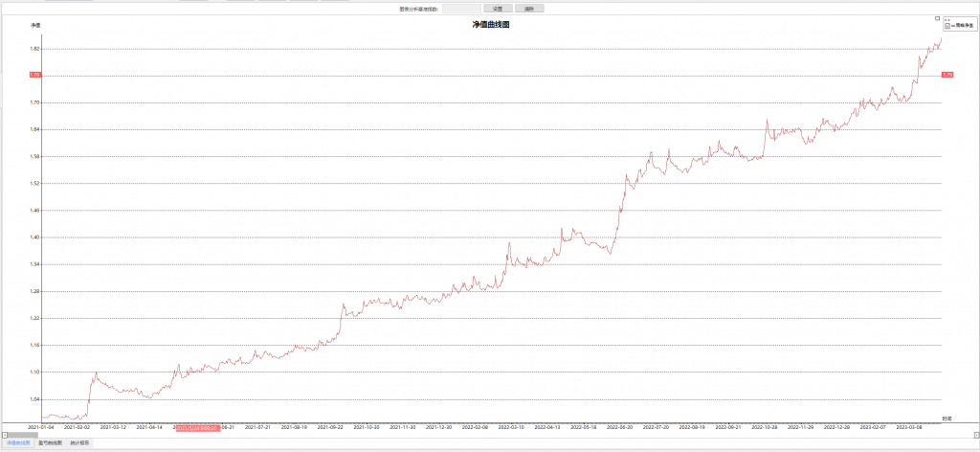Click the 净值 y-axis title

point(35,25)
